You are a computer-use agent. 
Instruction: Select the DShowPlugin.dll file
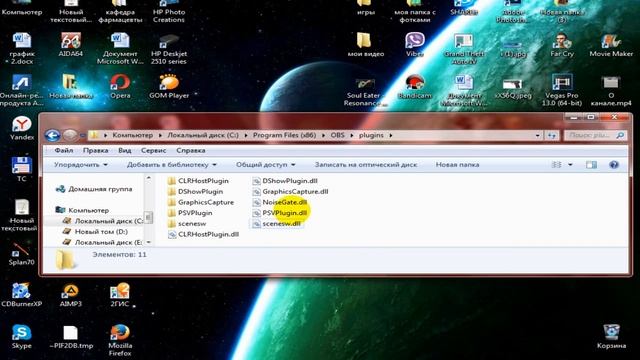pyautogui.click(x=284, y=181)
